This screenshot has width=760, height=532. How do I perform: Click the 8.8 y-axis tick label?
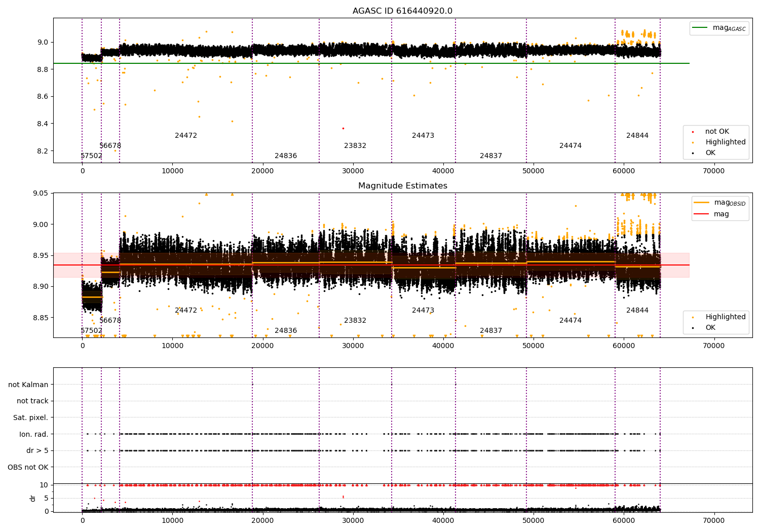(x=42, y=69)
